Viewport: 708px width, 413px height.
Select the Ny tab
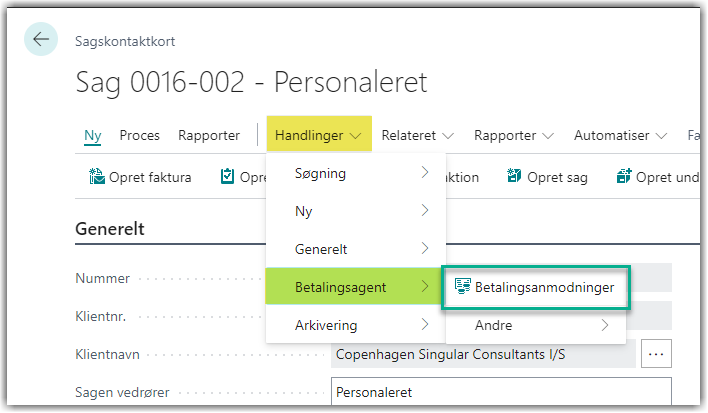[93, 135]
